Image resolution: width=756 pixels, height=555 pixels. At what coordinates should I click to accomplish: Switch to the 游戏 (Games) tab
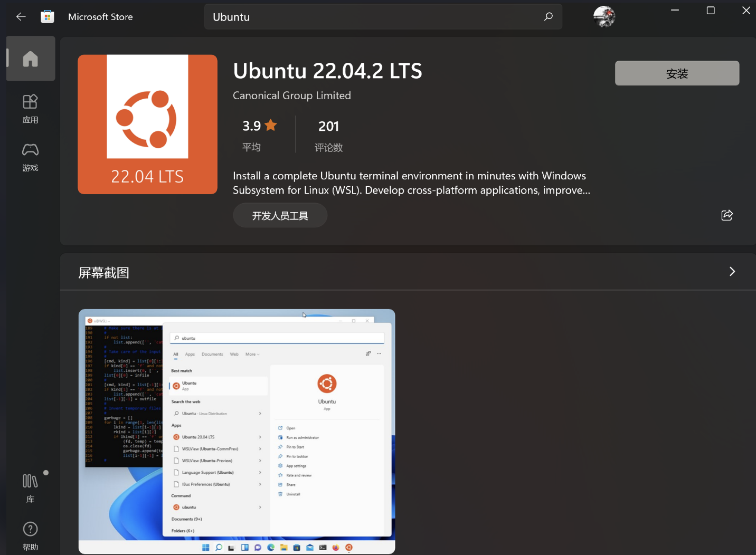tap(30, 157)
